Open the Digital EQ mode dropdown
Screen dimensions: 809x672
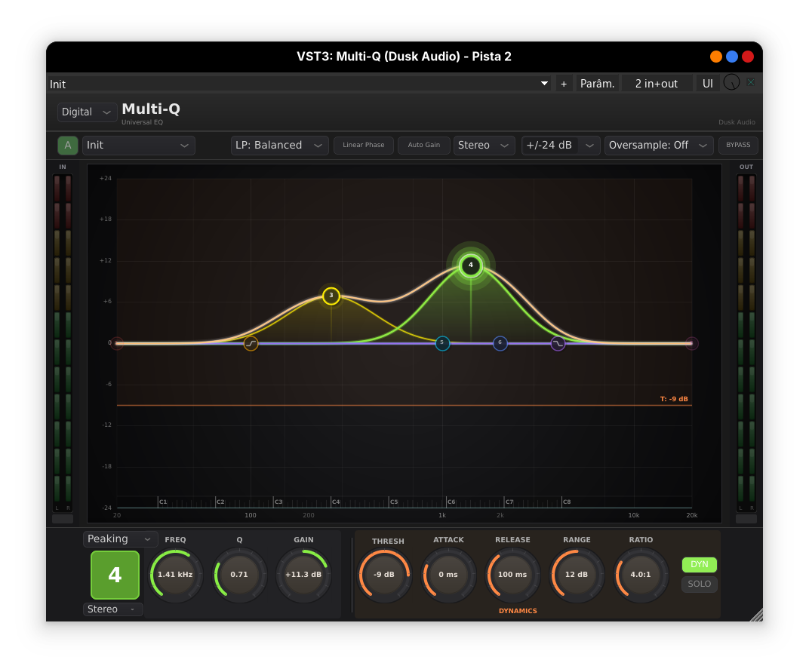[x=87, y=112]
